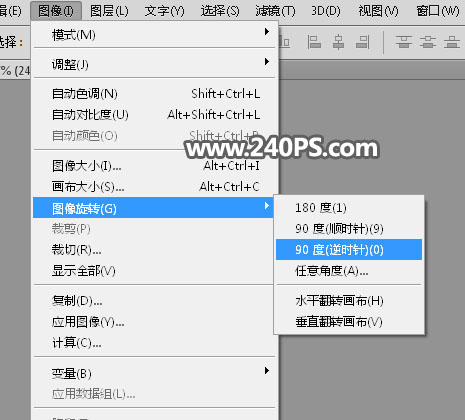This screenshot has height=420, width=465.
Task: Select 水平翻转画布(H)
Action: 349,301
